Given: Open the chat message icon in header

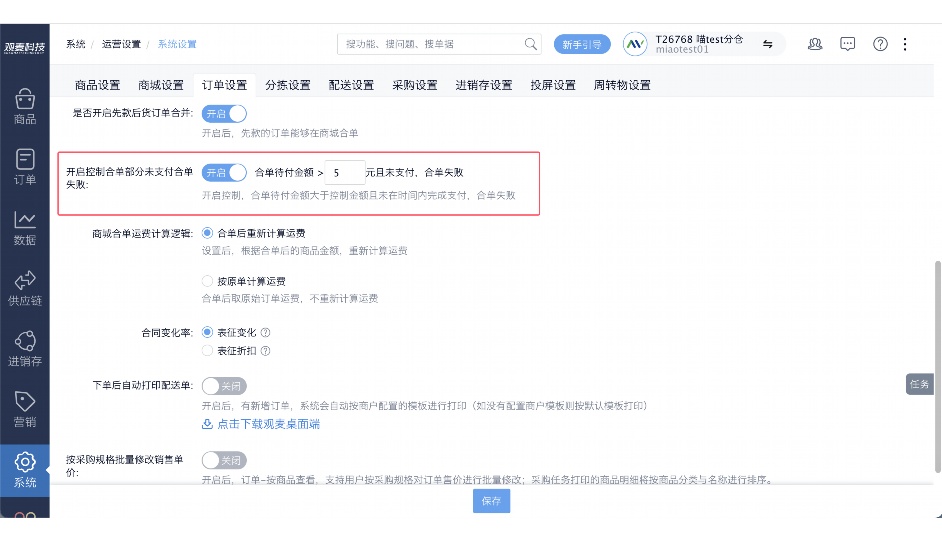Looking at the screenshot, I should coord(847,44).
